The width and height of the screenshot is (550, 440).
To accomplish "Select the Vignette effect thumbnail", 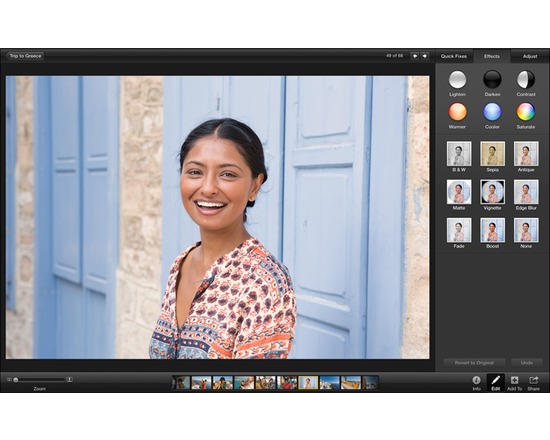I will click(x=492, y=192).
